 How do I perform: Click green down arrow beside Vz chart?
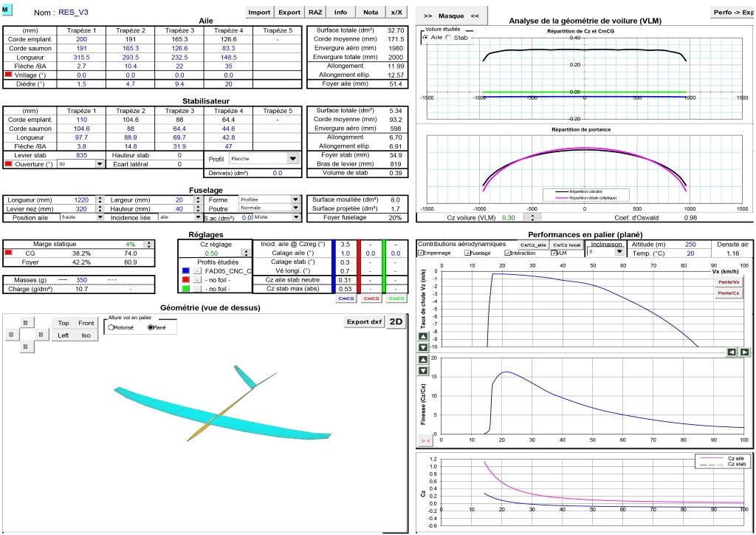coord(423,347)
